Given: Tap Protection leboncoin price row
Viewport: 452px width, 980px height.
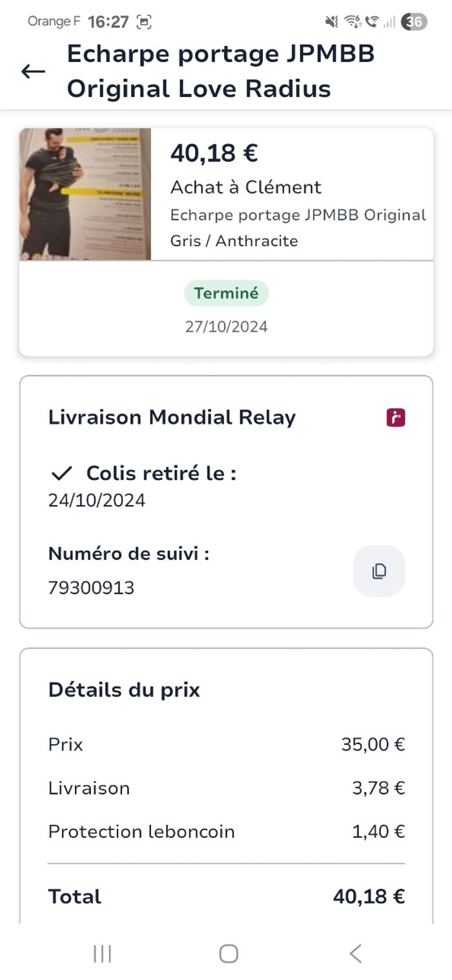Looking at the screenshot, I should [226, 831].
